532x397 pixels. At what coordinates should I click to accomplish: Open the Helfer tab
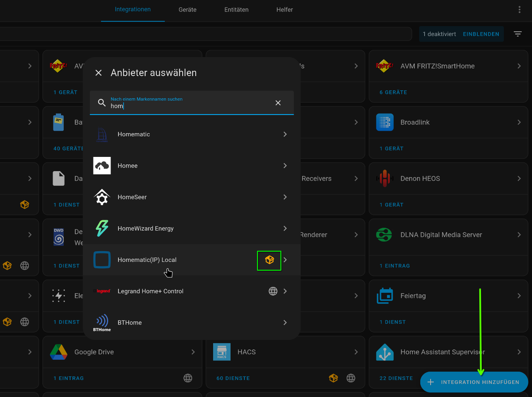click(284, 10)
